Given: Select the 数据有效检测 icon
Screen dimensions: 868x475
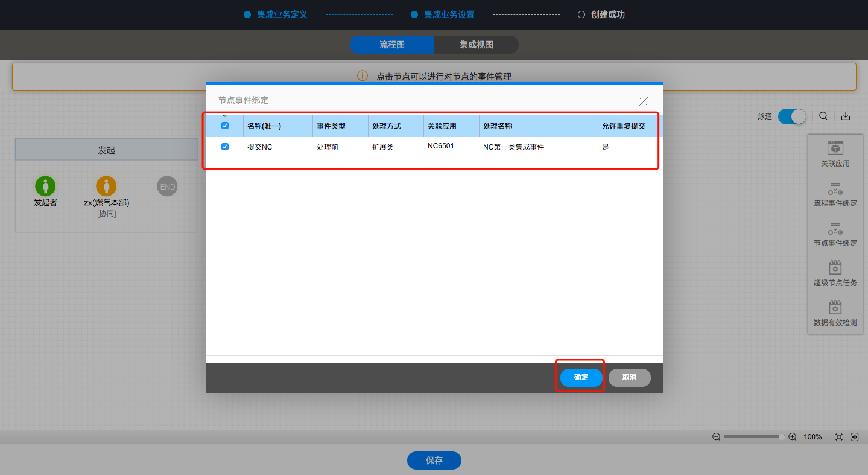Looking at the screenshot, I should click(835, 308).
